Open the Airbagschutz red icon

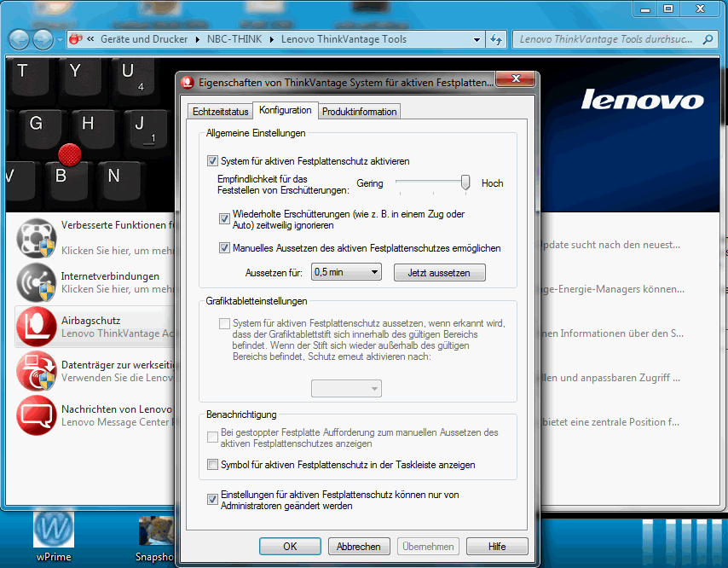pyautogui.click(x=36, y=327)
